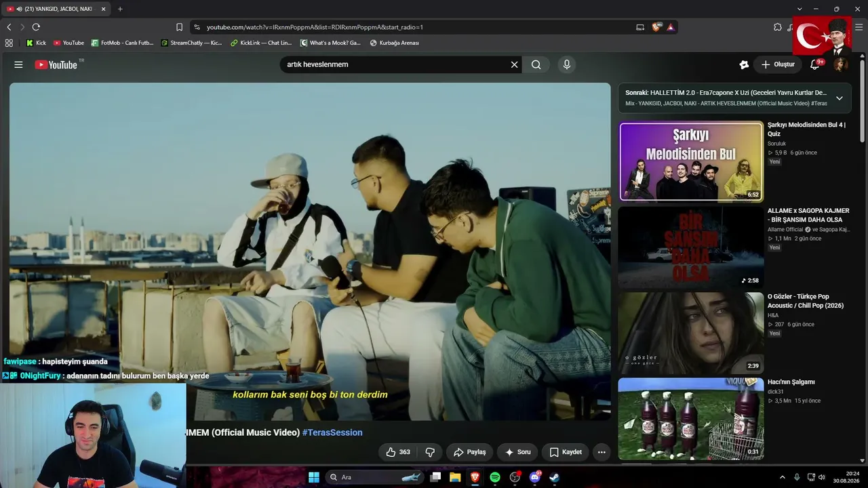Screen dimensions: 868x488
Task: Open File Explorer from the taskbar
Action: pyautogui.click(x=455, y=477)
